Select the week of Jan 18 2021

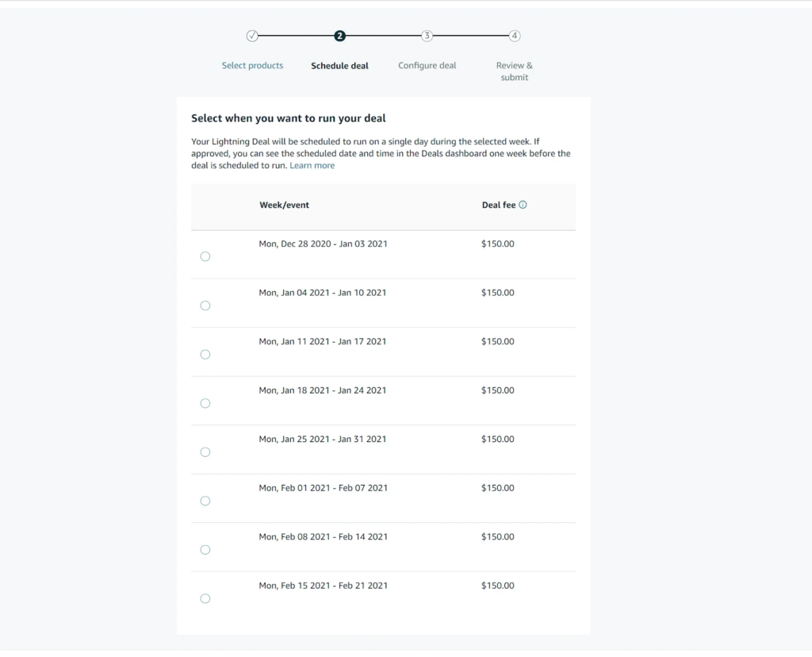(x=205, y=403)
